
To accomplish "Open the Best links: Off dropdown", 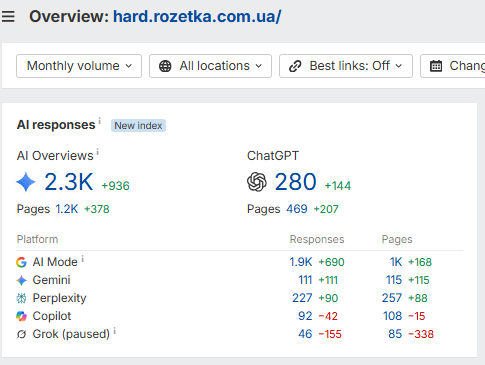I will (346, 66).
